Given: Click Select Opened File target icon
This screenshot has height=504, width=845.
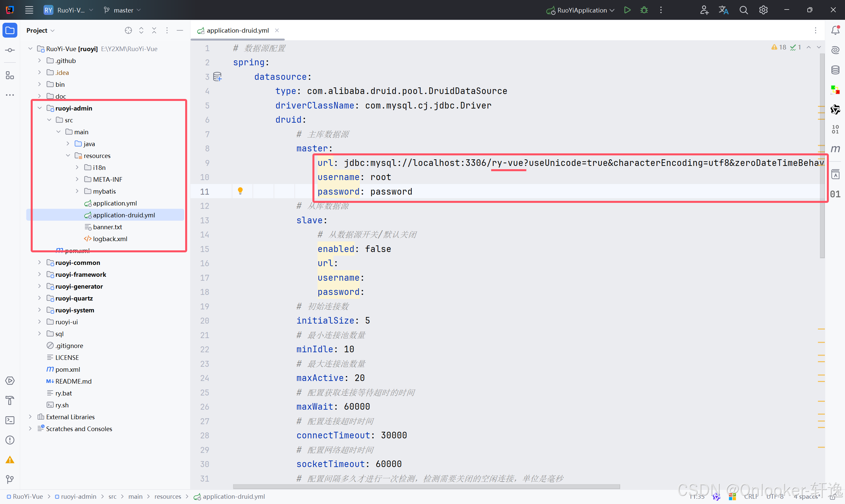Looking at the screenshot, I should (128, 31).
